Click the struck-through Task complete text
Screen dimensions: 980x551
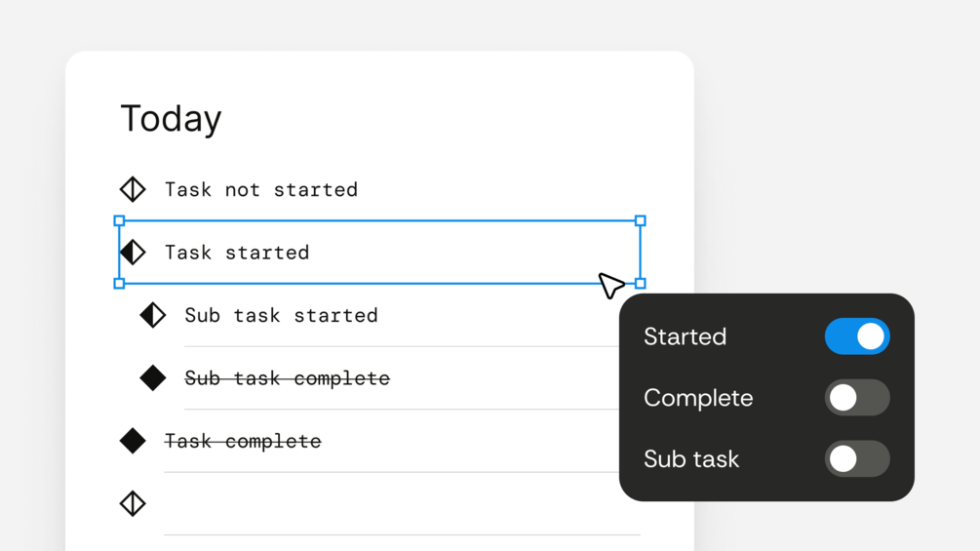tap(243, 441)
